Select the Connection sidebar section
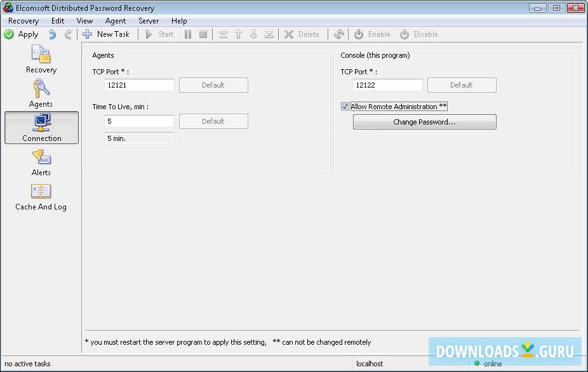The height and width of the screenshot is (372, 588). pyautogui.click(x=42, y=128)
